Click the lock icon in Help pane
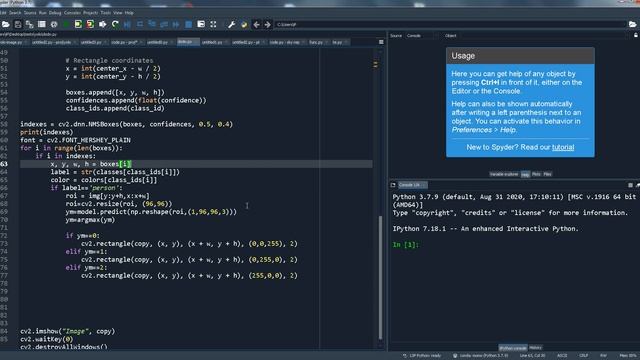This screenshot has height=360, width=640. point(636,36)
